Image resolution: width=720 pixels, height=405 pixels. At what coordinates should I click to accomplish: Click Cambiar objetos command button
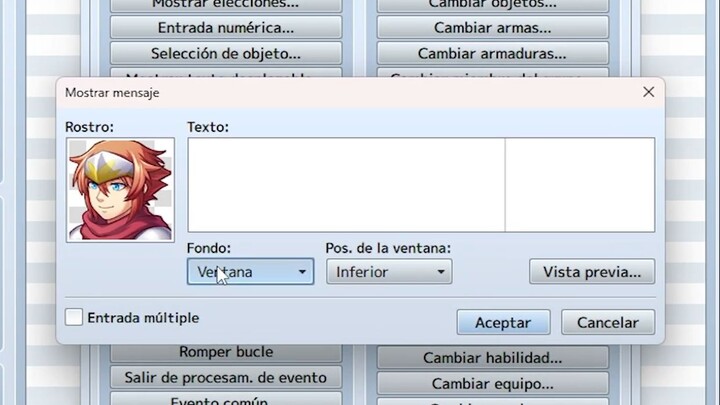tap(493, 5)
